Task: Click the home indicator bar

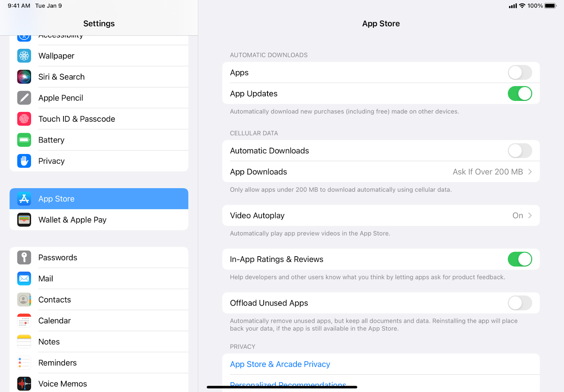Action: [x=282, y=387]
